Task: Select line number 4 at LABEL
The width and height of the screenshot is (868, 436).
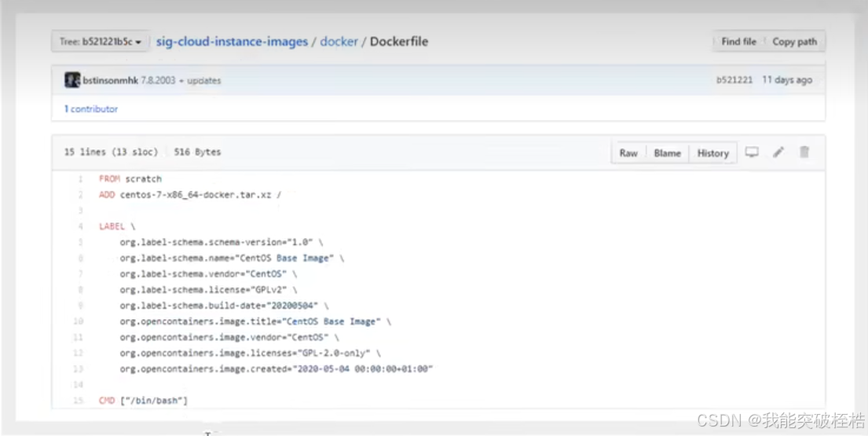Action: (80, 226)
